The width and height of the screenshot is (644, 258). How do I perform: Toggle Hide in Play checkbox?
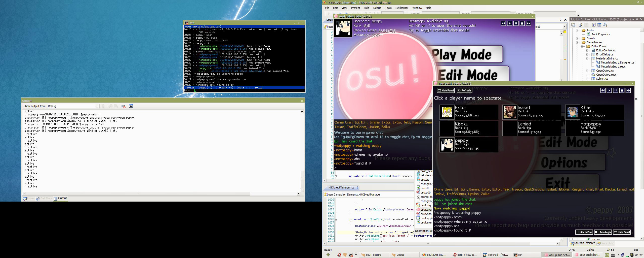point(584,232)
